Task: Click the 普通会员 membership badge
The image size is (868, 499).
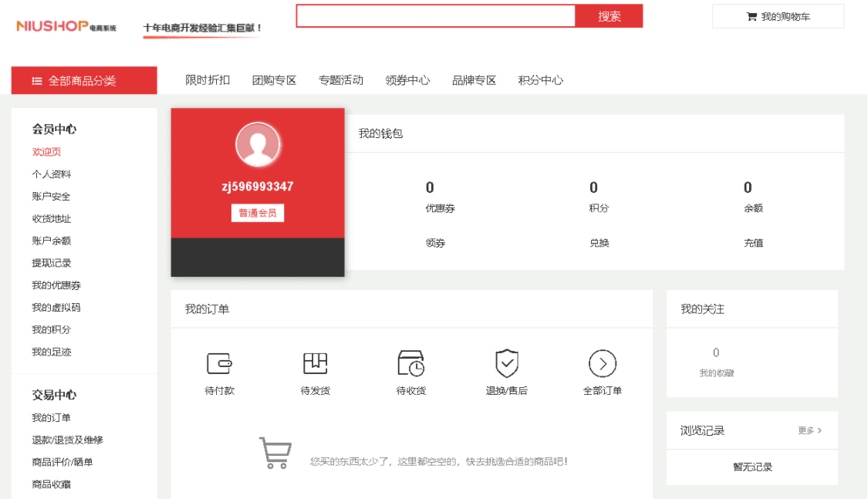Action: click(257, 213)
